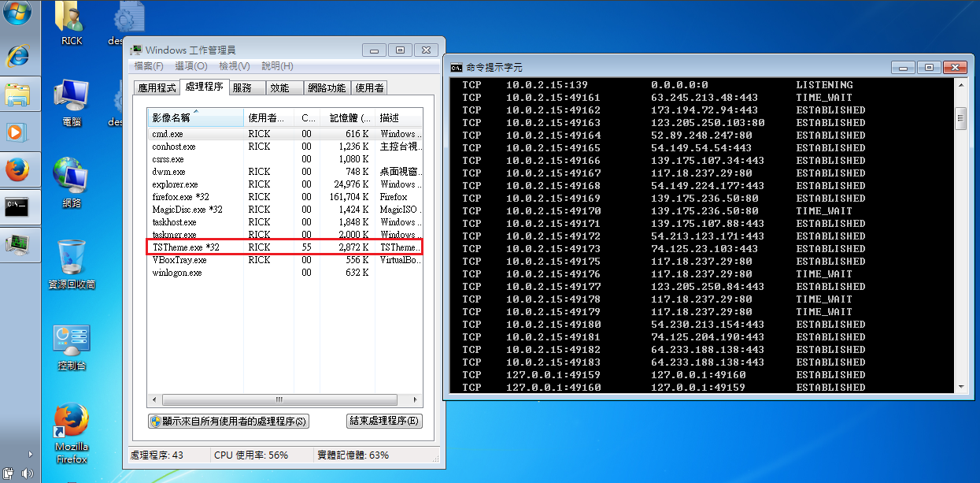Open the Windows Start orb
Viewport: 980px width, 483px height.
coord(17,13)
